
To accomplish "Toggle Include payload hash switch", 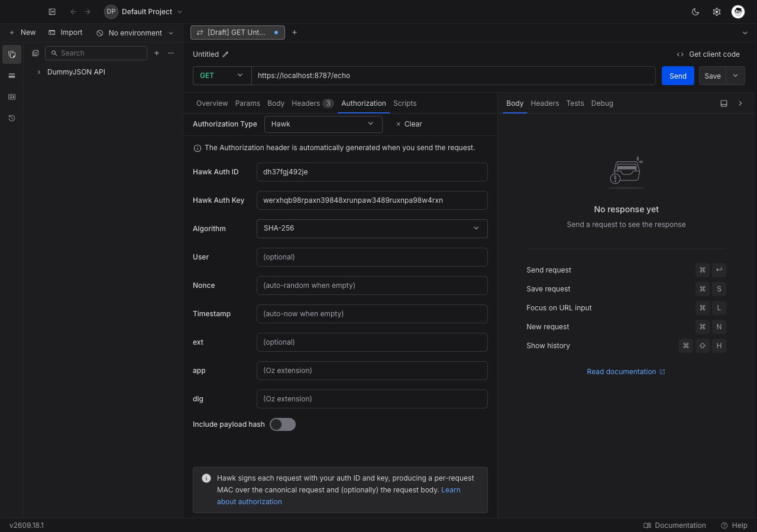I will point(283,424).
